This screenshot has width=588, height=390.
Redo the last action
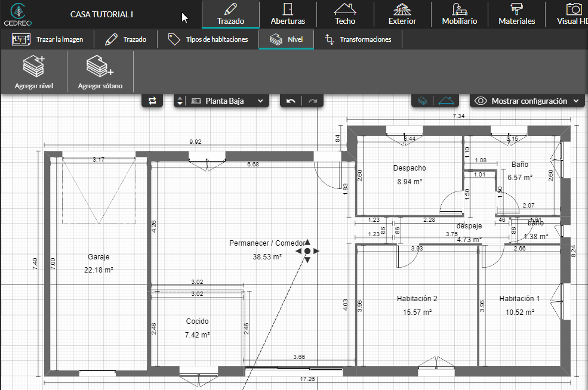(x=313, y=101)
